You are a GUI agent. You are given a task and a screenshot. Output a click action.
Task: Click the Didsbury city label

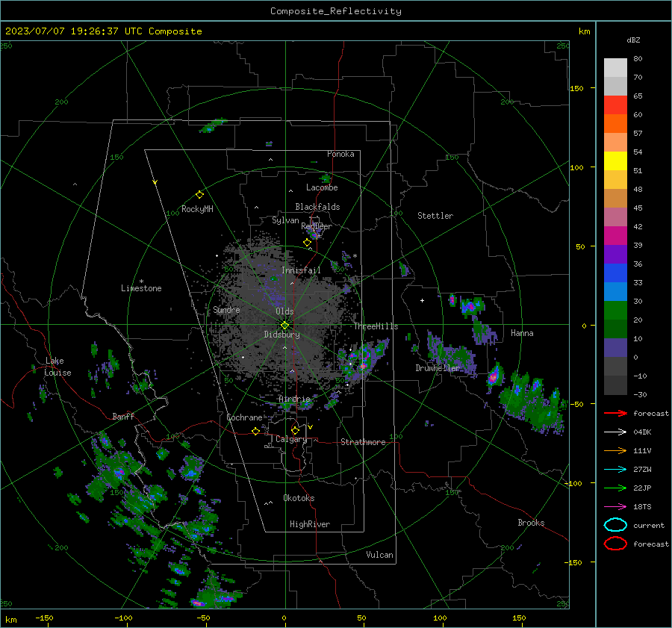(x=281, y=335)
